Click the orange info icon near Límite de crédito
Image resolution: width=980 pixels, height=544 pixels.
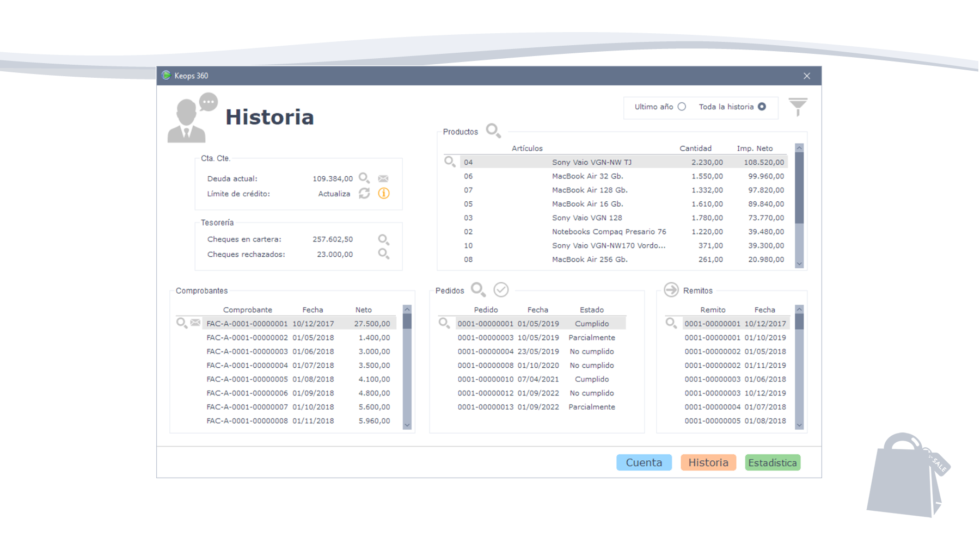[x=384, y=193]
